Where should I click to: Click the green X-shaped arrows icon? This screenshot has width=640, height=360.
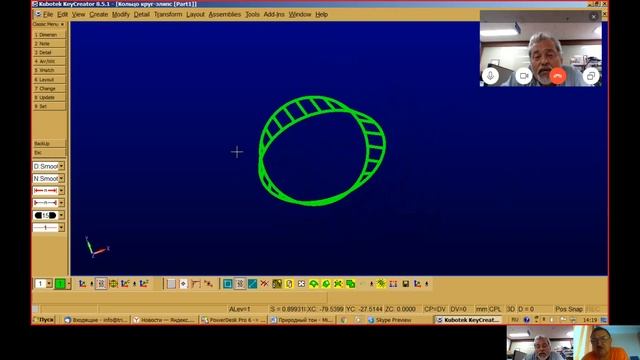coord(338,284)
